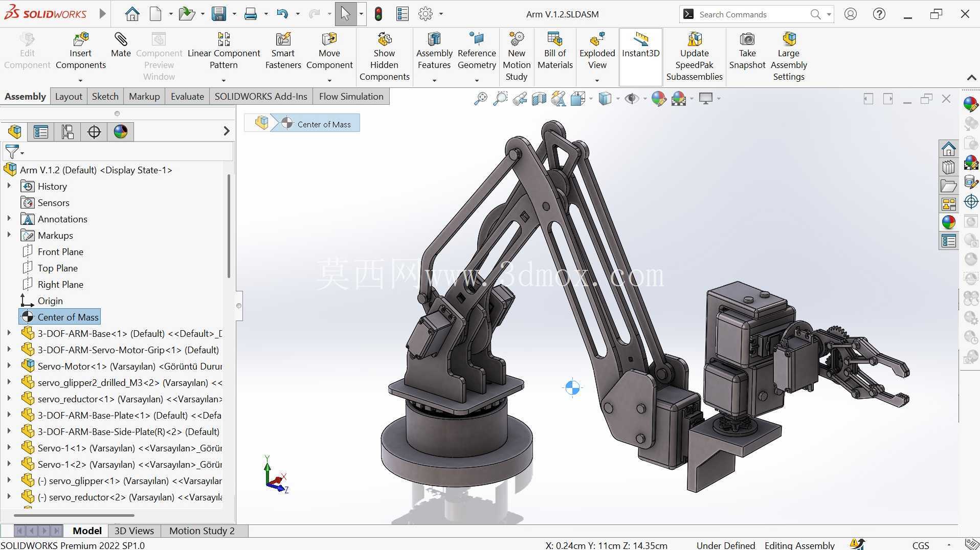
Task: Switch to the Evaluate tab
Action: click(x=187, y=97)
